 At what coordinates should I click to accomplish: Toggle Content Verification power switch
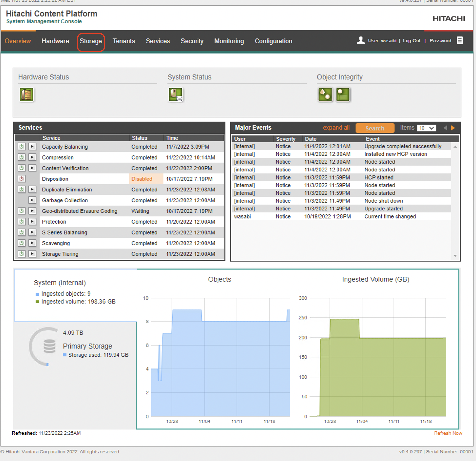pyautogui.click(x=21, y=168)
